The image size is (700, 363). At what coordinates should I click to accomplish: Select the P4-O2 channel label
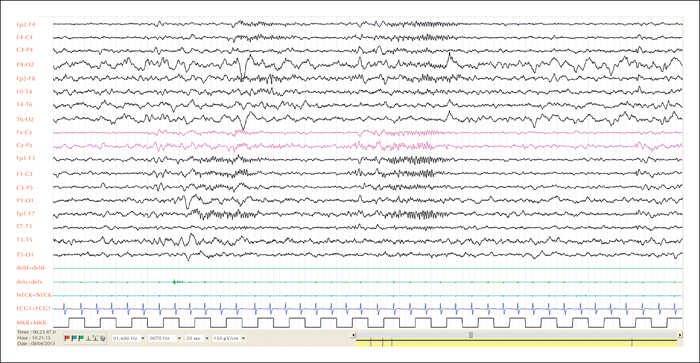(x=25, y=65)
